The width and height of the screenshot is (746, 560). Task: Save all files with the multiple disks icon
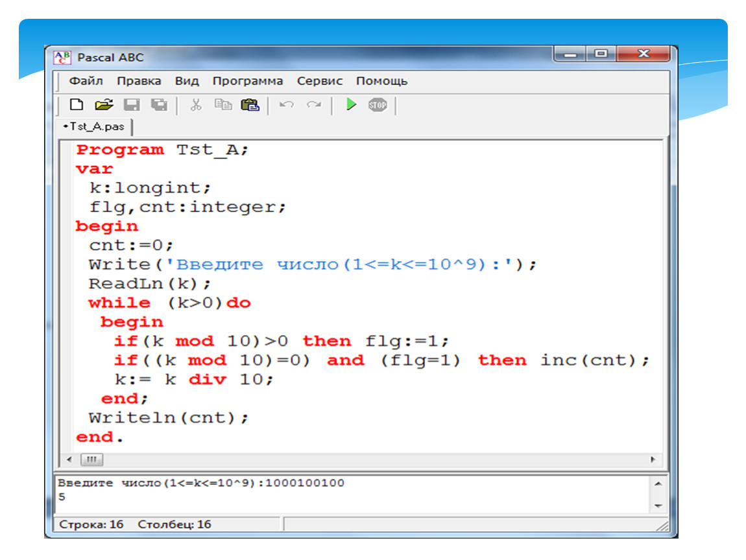160,104
